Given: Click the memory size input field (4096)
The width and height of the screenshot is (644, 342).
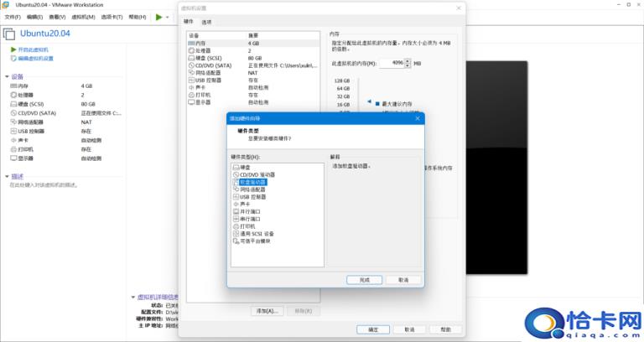Looking at the screenshot, I should click(392, 63).
